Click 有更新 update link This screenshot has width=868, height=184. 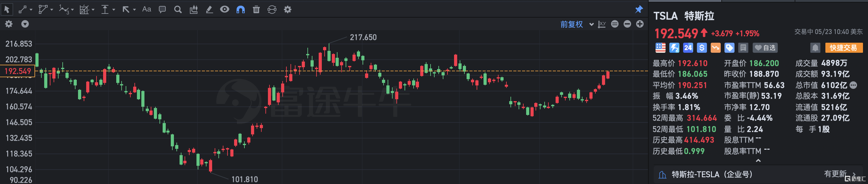click(835, 174)
